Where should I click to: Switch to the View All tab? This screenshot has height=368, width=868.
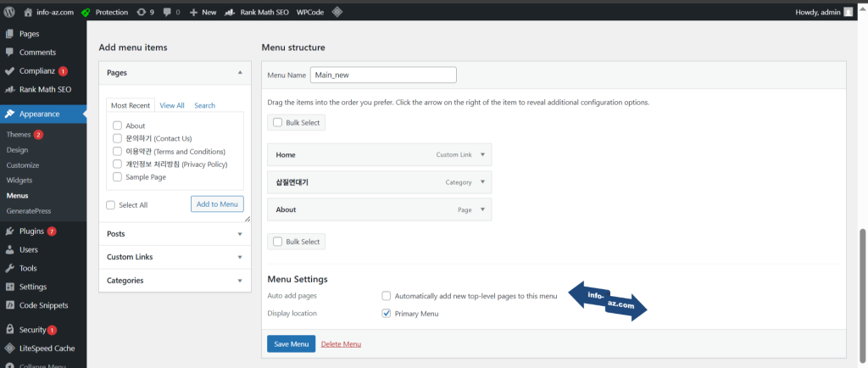pyautogui.click(x=172, y=105)
